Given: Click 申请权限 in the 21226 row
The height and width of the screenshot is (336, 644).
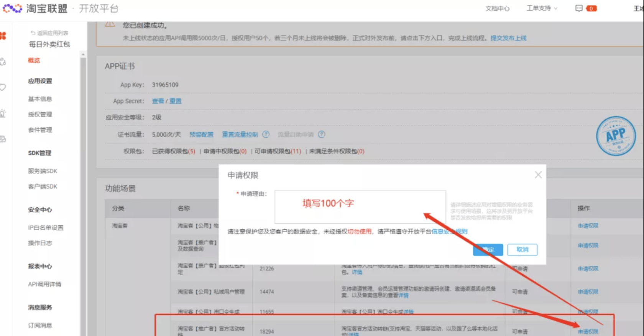Looking at the screenshot, I should click(588, 268).
